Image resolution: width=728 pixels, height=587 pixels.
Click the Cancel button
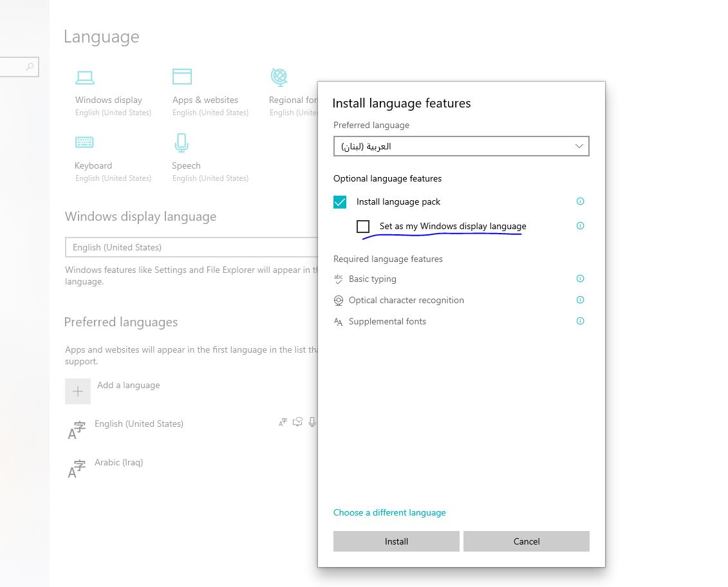pyautogui.click(x=527, y=541)
